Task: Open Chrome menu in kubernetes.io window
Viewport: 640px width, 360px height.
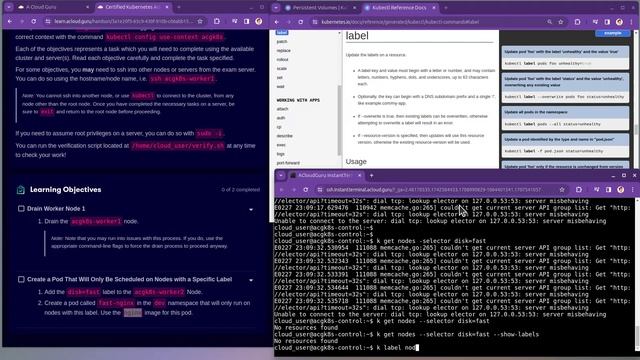Action: point(631,22)
